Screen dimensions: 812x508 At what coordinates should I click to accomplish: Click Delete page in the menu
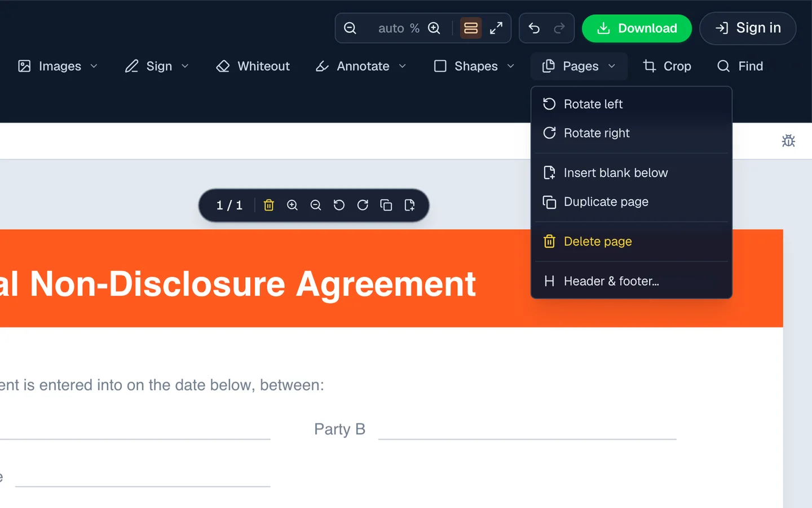coord(632,242)
